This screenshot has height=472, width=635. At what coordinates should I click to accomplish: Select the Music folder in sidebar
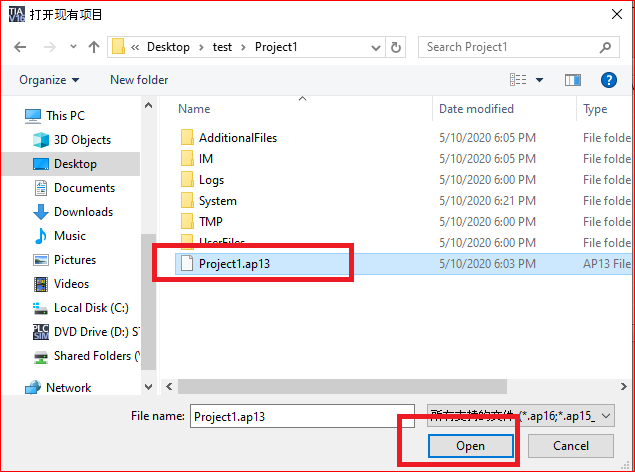pyautogui.click(x=69, y=236)
